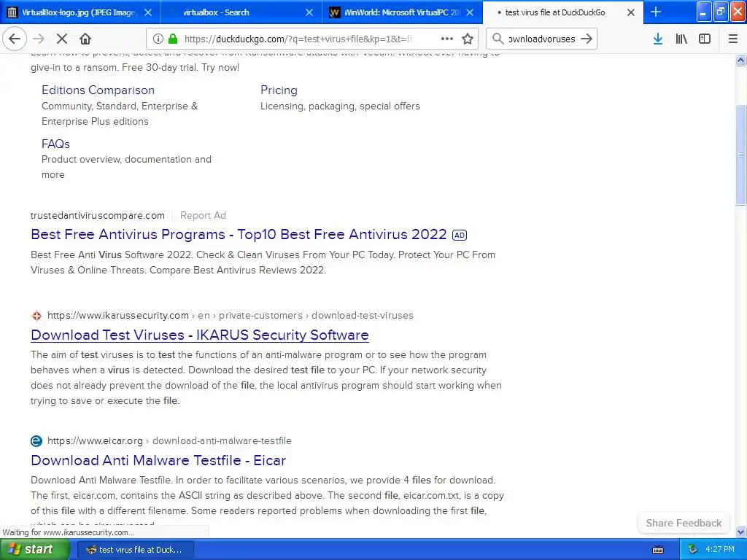Select the test virus file at DuckDuckGo tab
747x560 pixels.
pos(555,12)
